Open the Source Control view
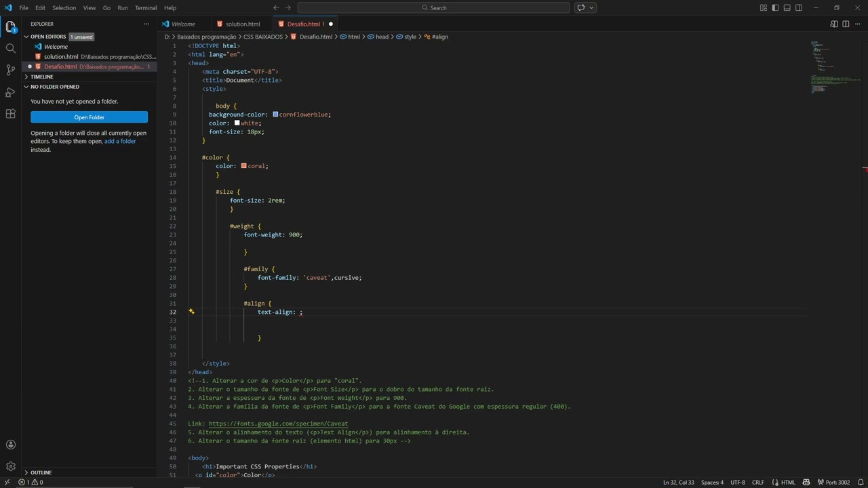 point(10,70)
